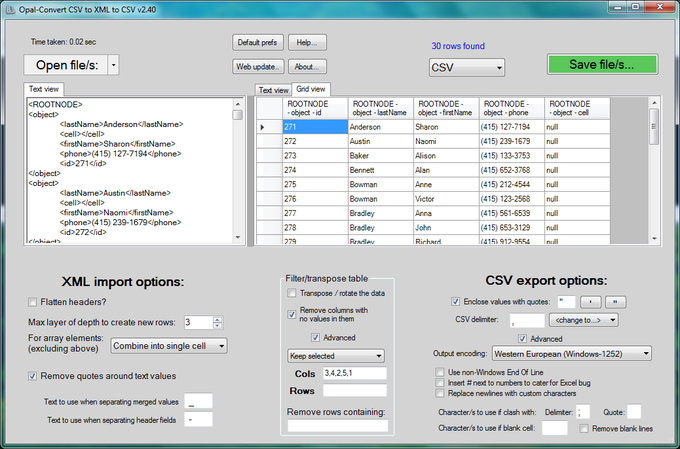Viewport: 680px width, 449px height.
Task: Select grid cell with id 271
Action: (x=315, y=127)
